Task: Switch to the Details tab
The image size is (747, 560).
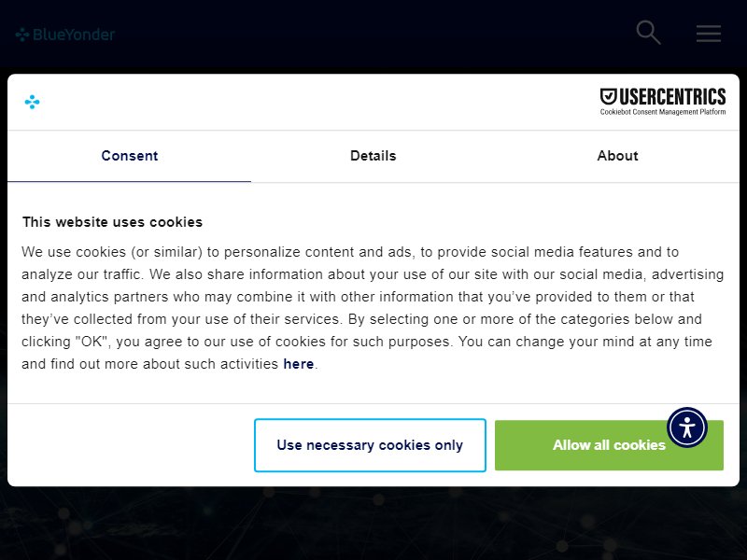Action: point(373,156)
